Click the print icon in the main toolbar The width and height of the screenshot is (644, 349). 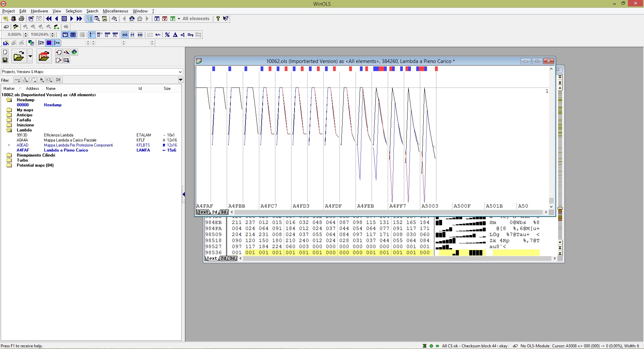[x=21, y=19]
